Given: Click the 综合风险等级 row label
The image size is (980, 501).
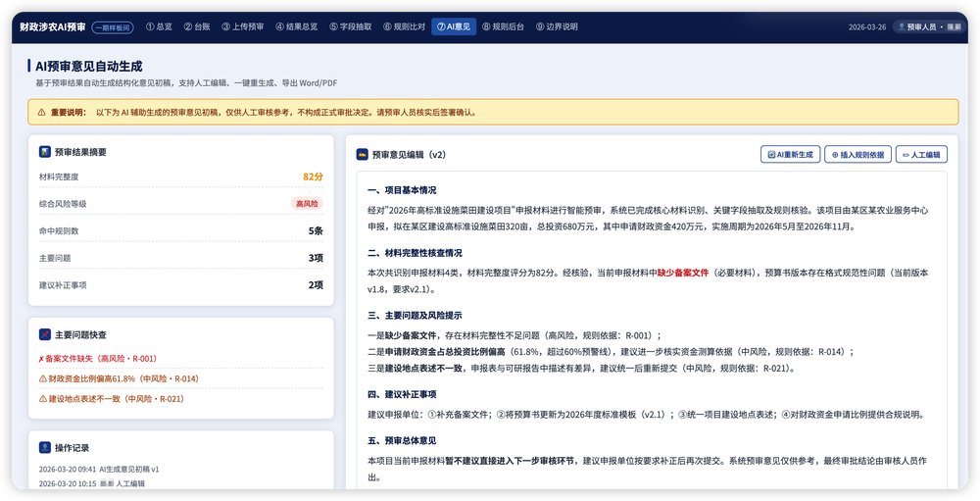Looking at the screenshot, I should click(x=63, y=204).
